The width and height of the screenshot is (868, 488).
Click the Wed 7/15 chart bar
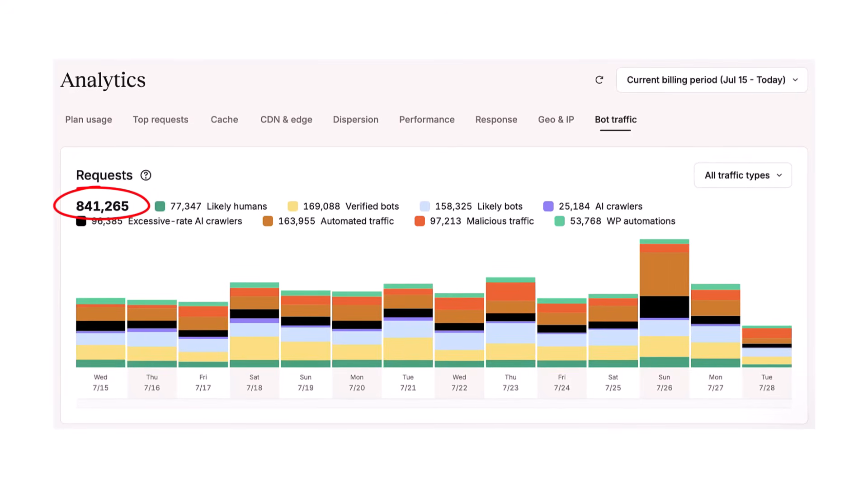click(101, 333)
